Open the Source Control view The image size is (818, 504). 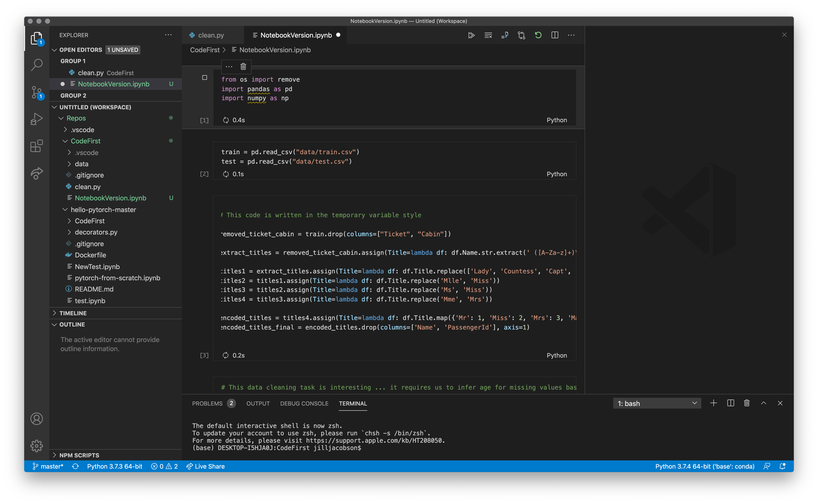click(37, 93)
